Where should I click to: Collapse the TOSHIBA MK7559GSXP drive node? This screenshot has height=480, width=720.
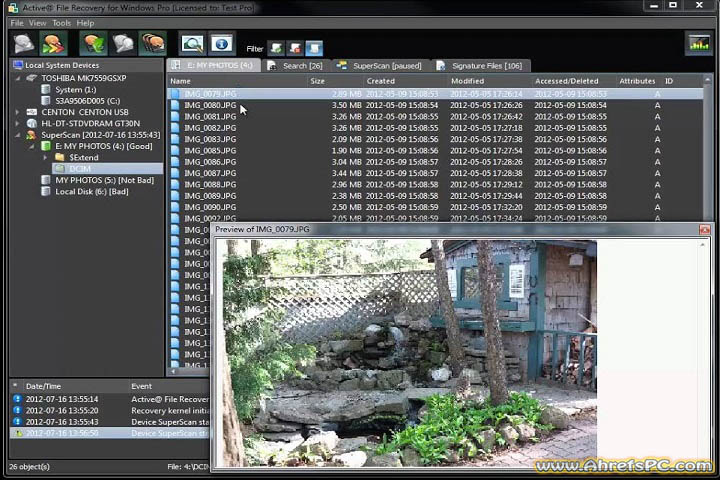pos(18,78)
